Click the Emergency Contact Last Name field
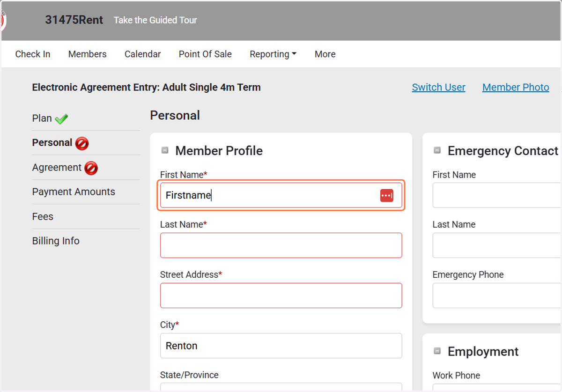 point(497,245)
